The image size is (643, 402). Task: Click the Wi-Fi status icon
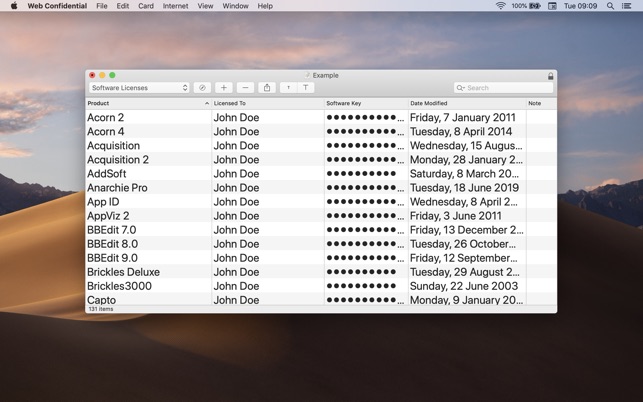[x=500, y=6]
